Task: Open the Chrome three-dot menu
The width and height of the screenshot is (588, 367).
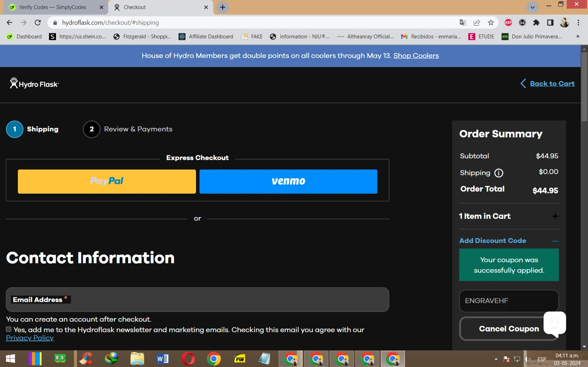Action: tap(578, 23)
